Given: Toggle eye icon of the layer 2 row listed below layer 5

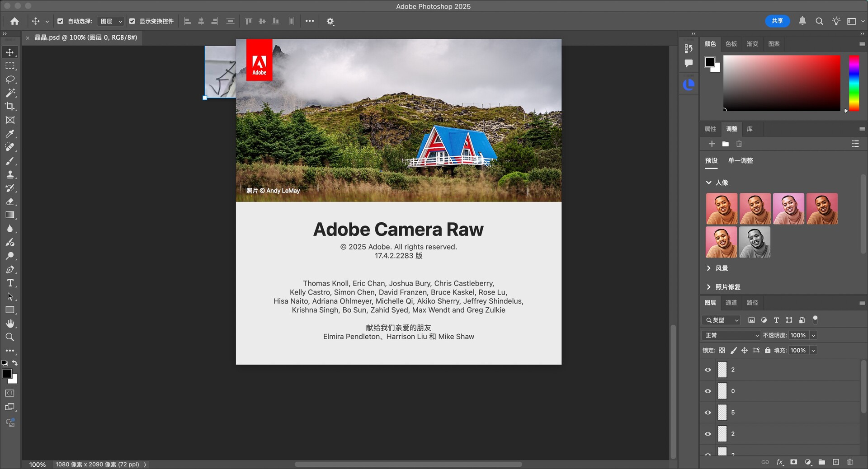Looking at the screenshot, I should [708, 434].
